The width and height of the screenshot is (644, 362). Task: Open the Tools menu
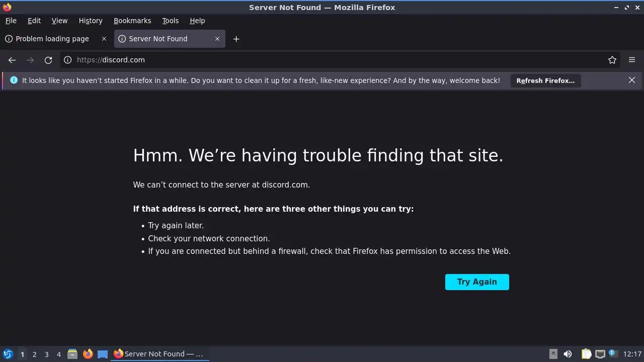(171, 21)
